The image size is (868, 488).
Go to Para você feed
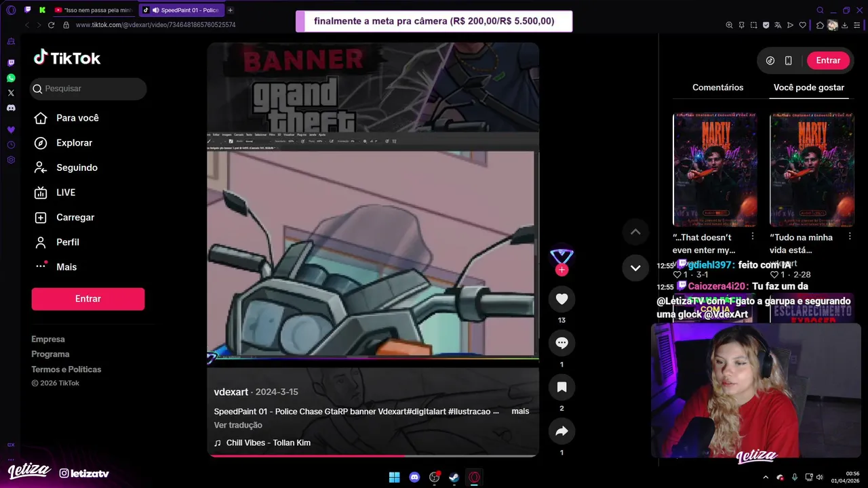point(67,118)
